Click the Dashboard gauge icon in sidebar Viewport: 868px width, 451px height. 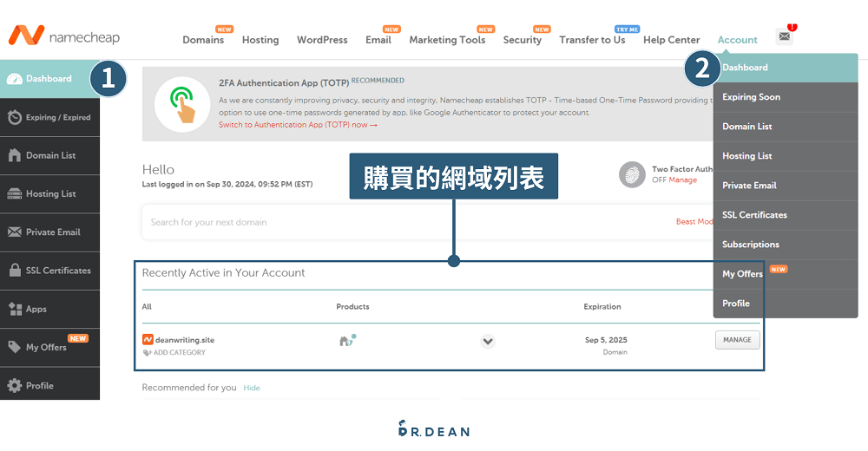15,79
